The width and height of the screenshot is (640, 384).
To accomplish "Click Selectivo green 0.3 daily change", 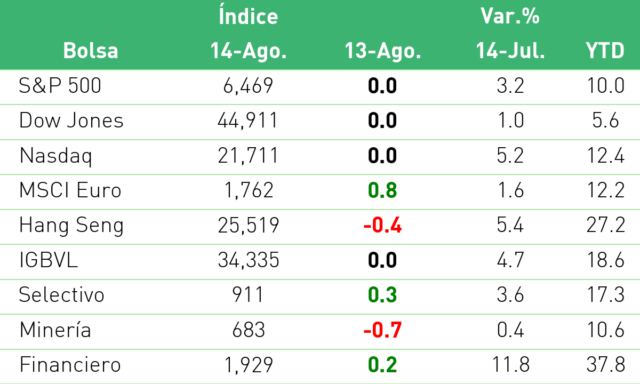I will (x=382, y=295).
